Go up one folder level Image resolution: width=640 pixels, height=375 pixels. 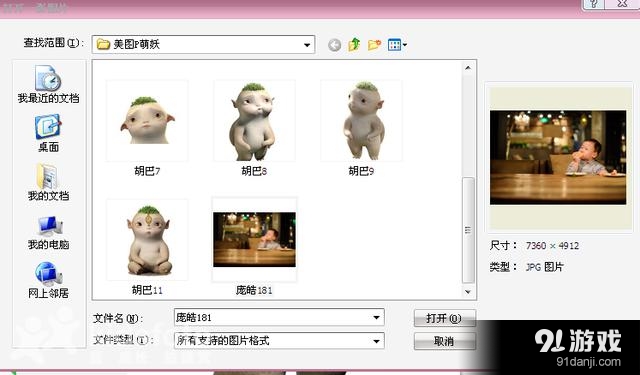(x=354, y=44)
